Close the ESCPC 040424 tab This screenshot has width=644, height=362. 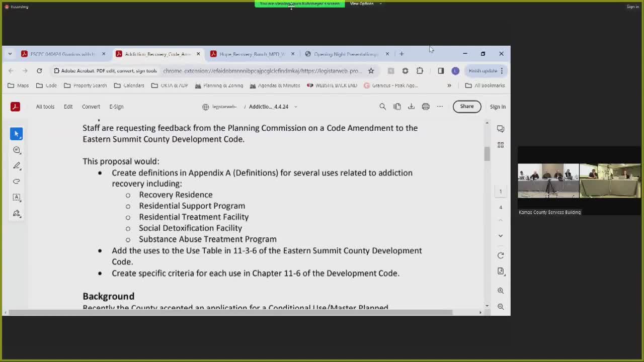pos(104,54)
